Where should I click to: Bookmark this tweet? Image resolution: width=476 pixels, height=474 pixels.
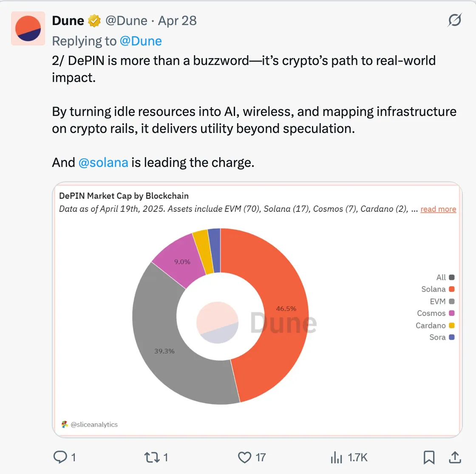[429, 457]
